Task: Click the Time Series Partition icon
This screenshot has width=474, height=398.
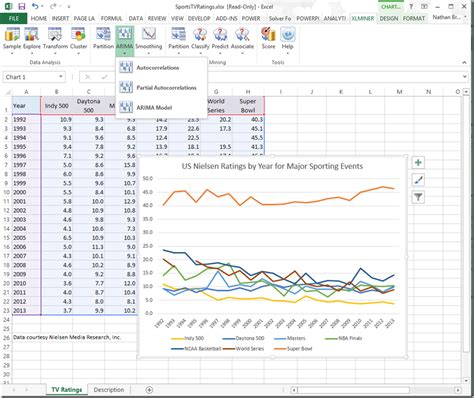Action: pos(103,38)
